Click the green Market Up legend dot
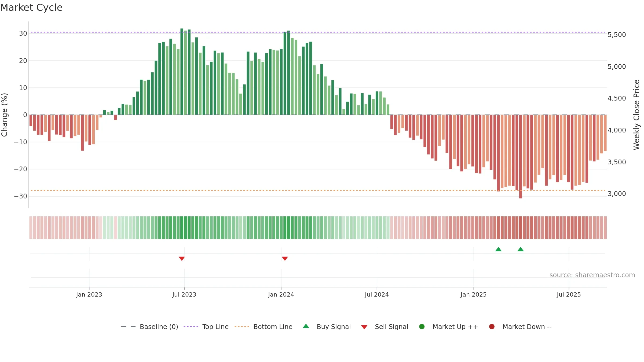The height and width of the screenshot is (362, 644). coord(422,327)
